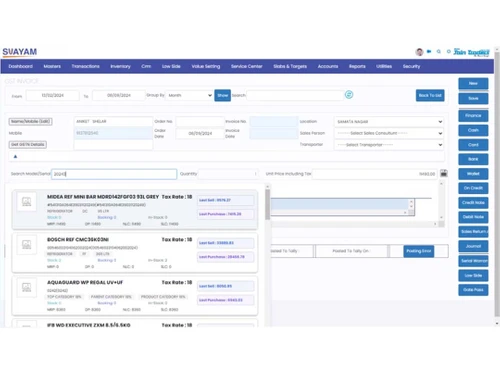Viewport: 500px width, 375px height.
Task: Click the Quantity input field
Action: [x=228, y=174]
